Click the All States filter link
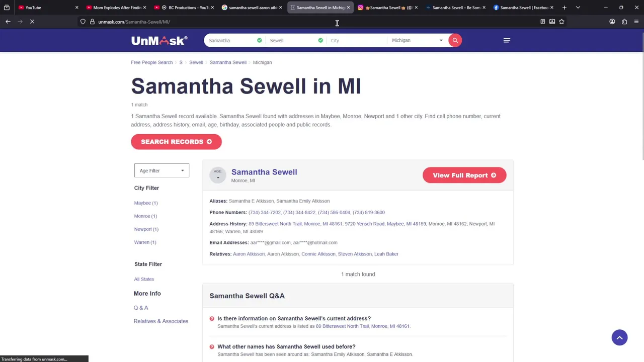The image size is (644, 362). click(x=144, y=279)
